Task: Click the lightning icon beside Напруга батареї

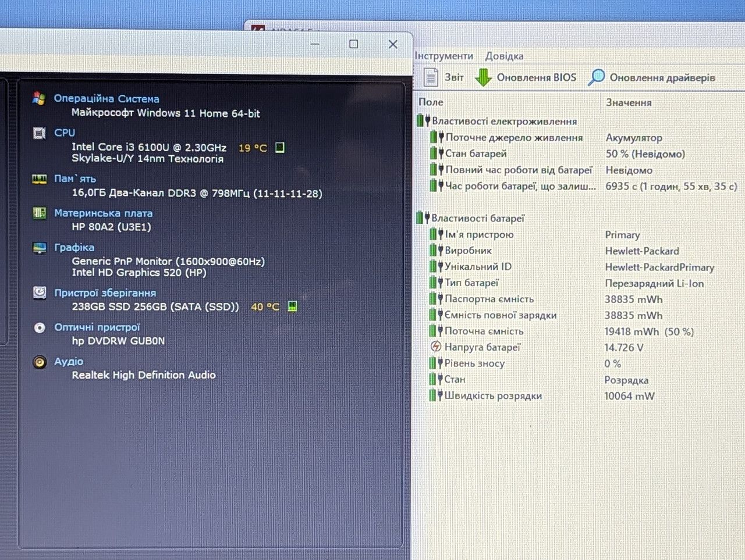Action: pos(436,347)
